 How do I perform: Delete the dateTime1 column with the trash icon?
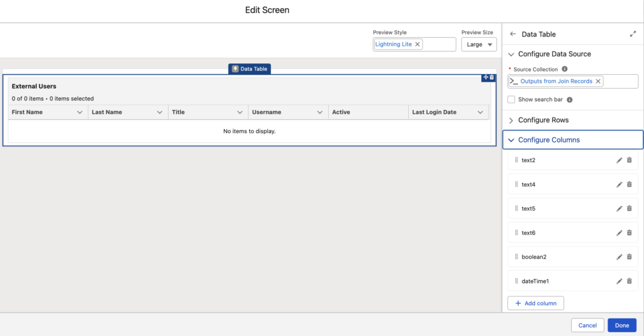(x=629, y=281)
